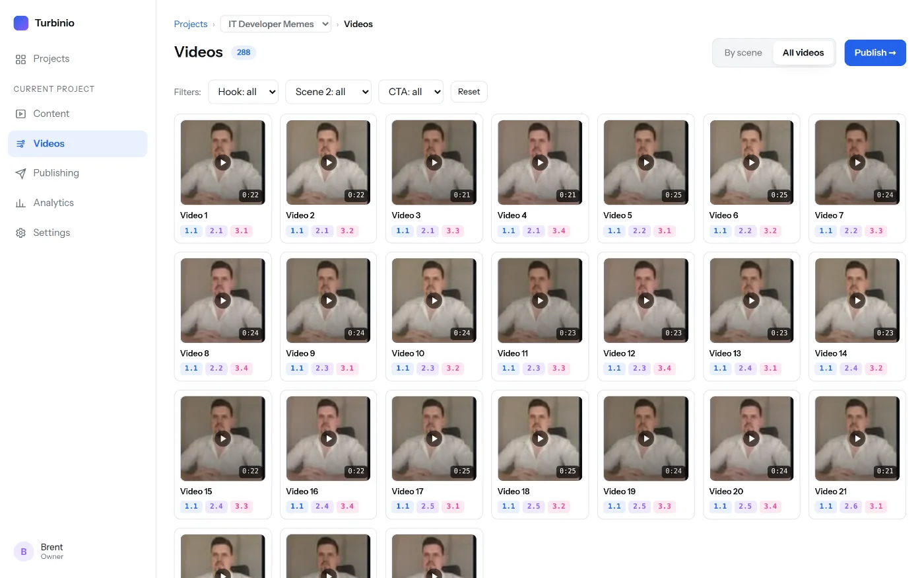Viewport: 924px width, 578px height.
Task: Click the 3.4 tag on Video 4
Action: (x=559, y=231)
